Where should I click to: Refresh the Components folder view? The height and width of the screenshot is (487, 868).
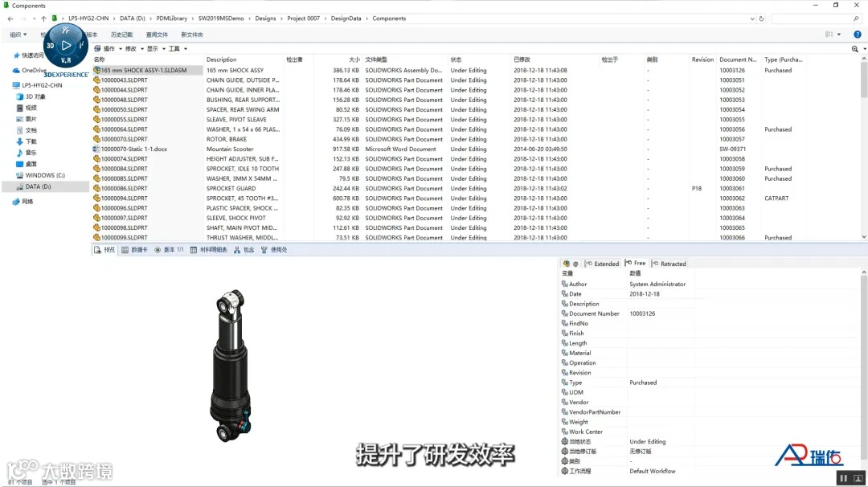(x=762, y=18)
